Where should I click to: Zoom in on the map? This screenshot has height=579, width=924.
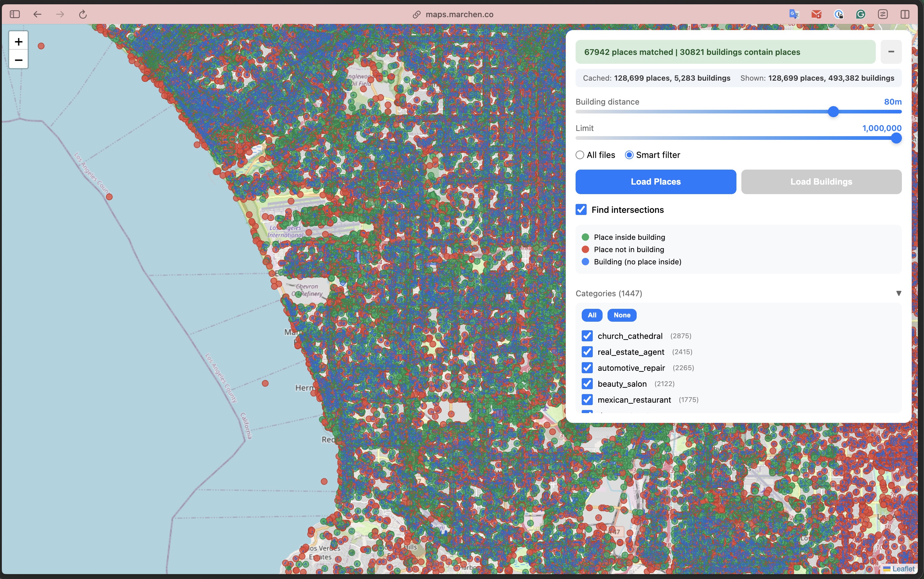click(x=18, y=42)
